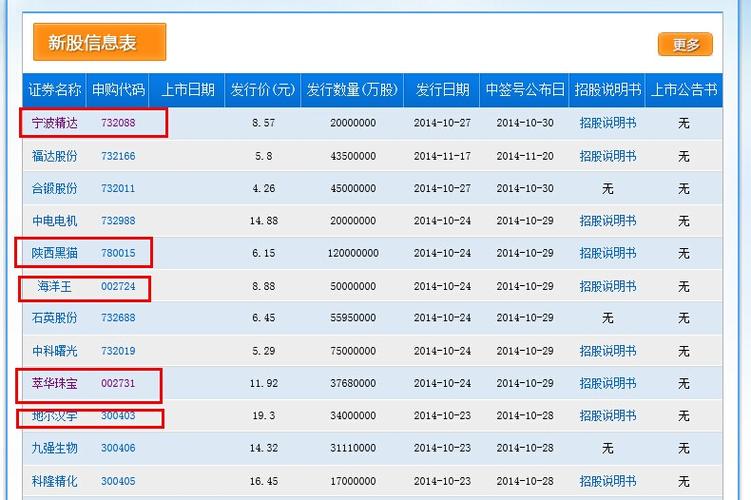Viewport: 751px width, 500px height.
Task: Click the 发行价(元) column header
Action: (262, 90)
